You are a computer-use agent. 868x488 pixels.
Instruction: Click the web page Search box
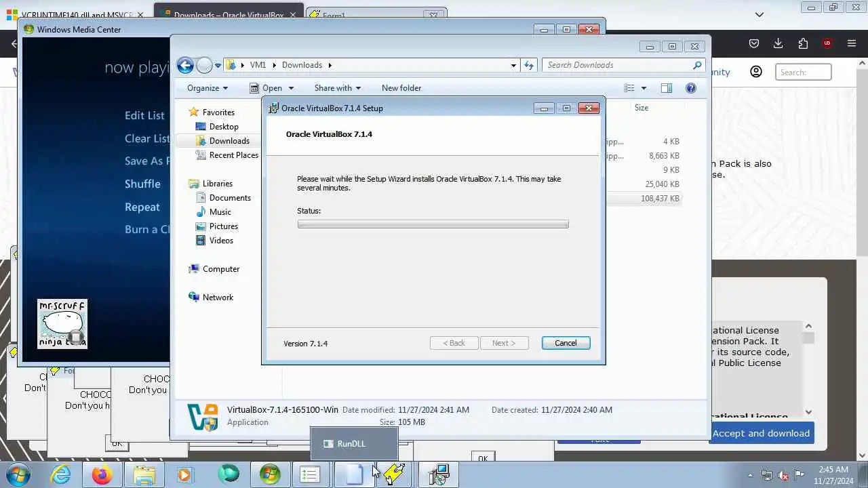pos(803,72)
